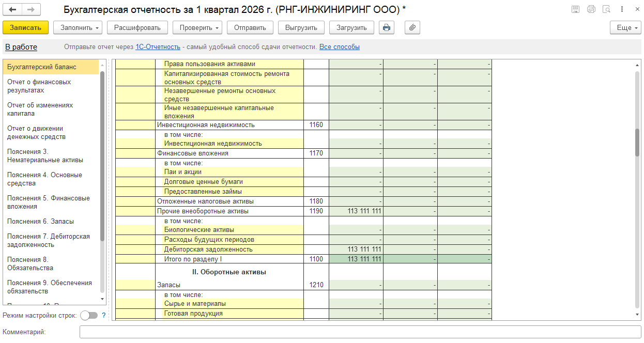The width and height of the screenshot is (644, 343).
Task: Toggle the Режим настройки строк switch
Action: pos(89,315)
